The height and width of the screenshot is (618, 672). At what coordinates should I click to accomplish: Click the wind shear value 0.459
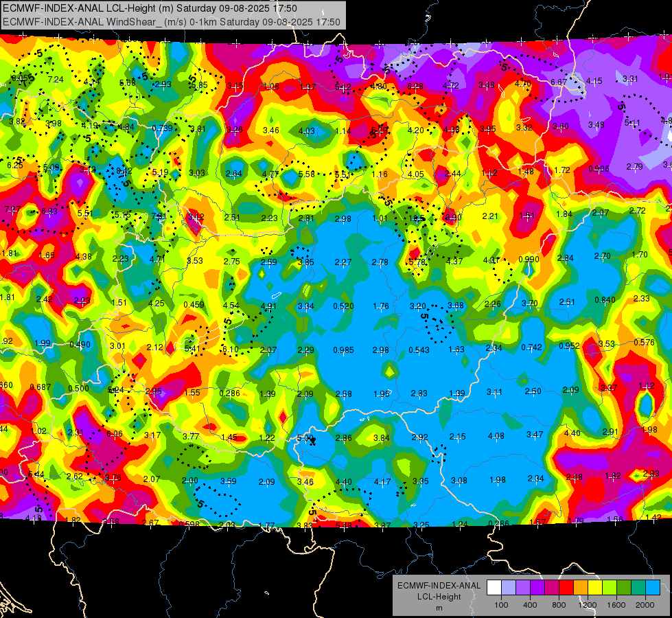point(194,304)
